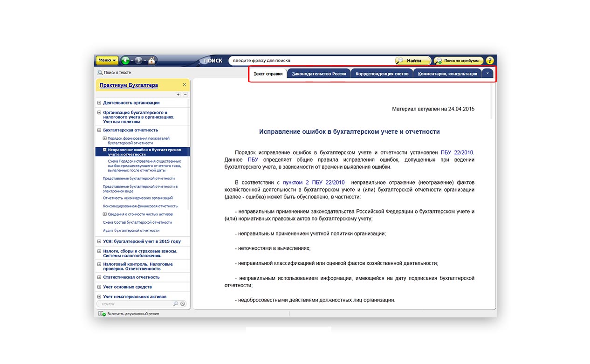Expand Налоги, сборы и страховые взносы
This screenshot has width=590, height=364.
[99, 251]
